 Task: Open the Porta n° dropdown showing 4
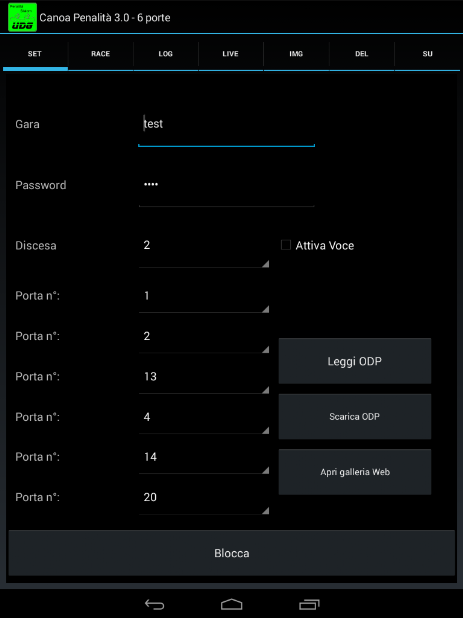(x=204, y=419)
